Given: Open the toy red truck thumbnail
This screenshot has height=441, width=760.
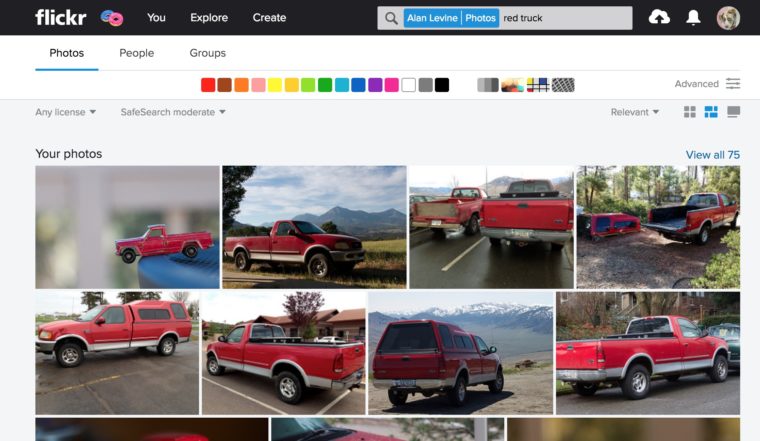Looking at the screenshot, I should tap(127, 227).
